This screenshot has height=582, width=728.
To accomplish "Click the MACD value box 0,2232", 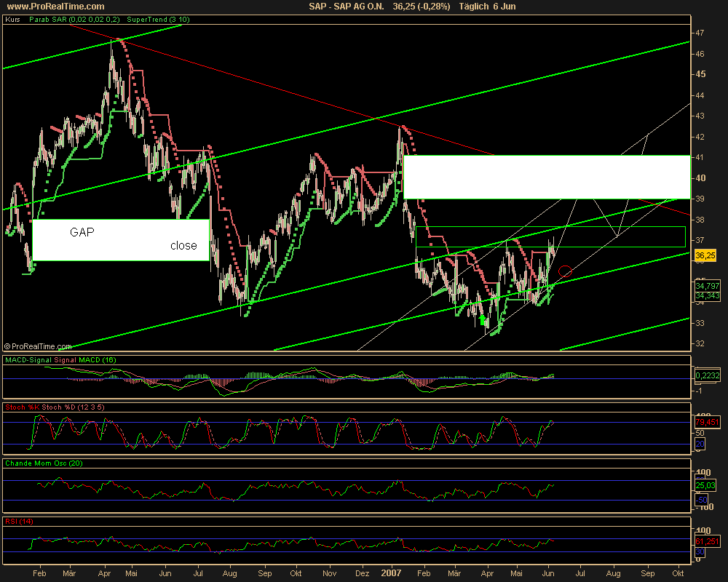I will pyautogui.click(x=707, y=375).
